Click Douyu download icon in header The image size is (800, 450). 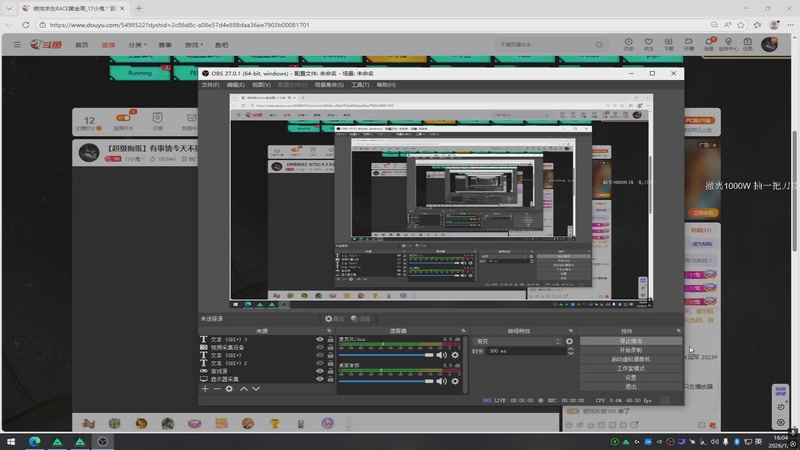pos(668,44)
